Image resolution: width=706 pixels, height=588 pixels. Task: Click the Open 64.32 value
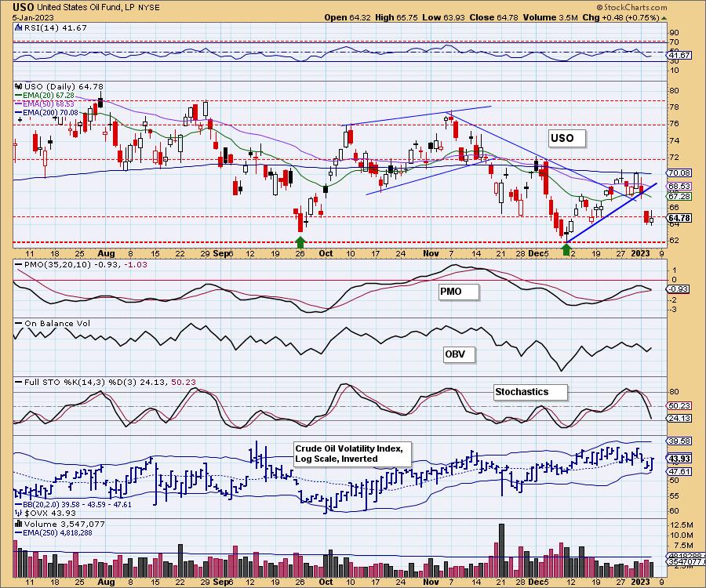point(348,17)
